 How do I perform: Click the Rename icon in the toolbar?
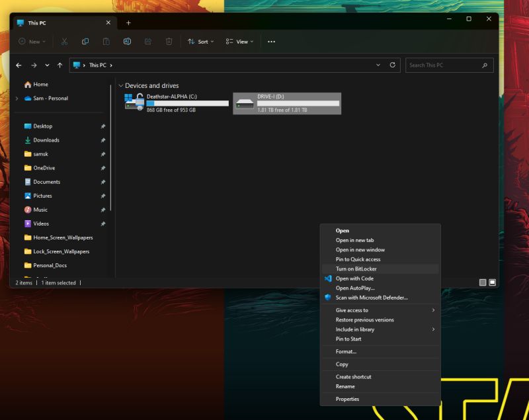pos(127,42)
